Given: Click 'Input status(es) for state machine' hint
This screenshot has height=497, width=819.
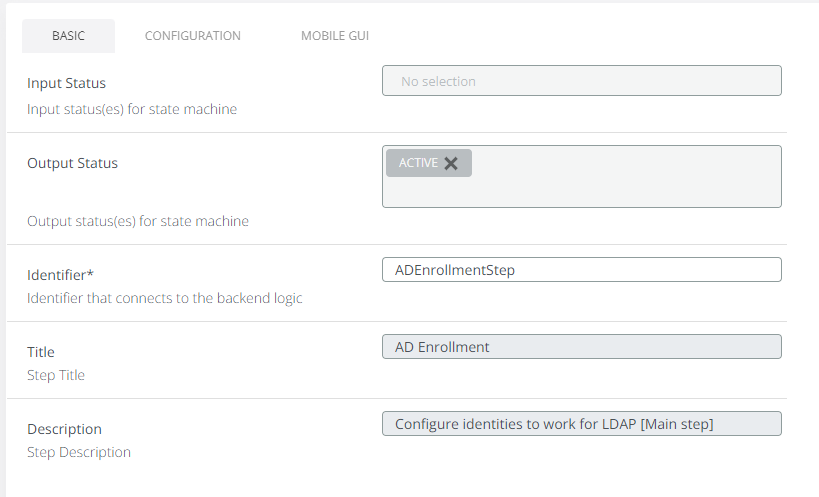Looking at the screenshot, I should pos(132,109).
